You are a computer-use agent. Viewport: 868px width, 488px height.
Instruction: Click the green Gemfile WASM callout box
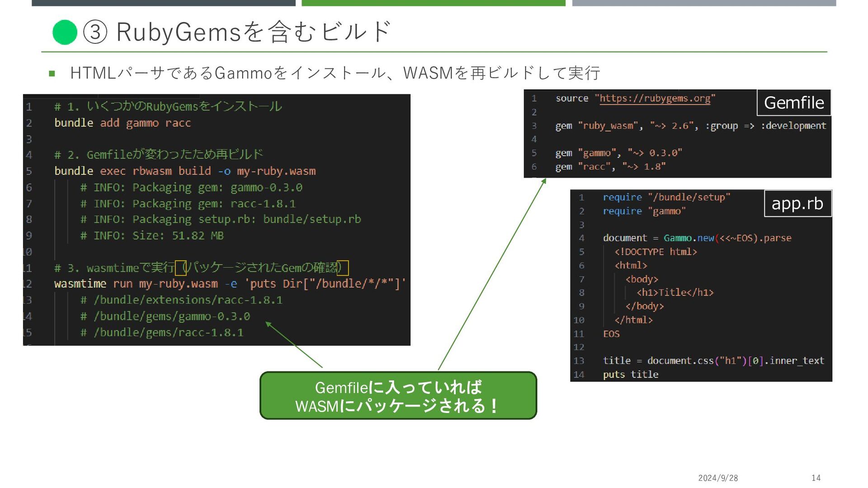click(x=398, y=396)
